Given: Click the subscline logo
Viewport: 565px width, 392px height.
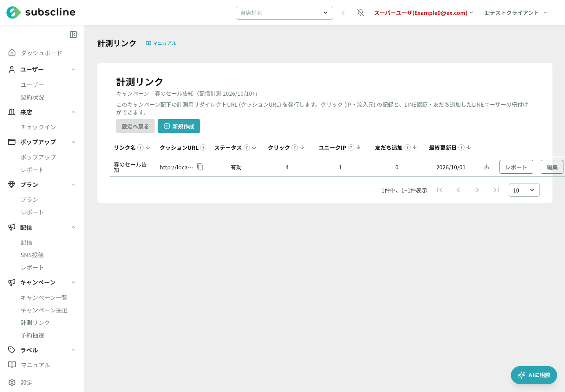Looking at the screenshot, I should click(x=41, y=13).
